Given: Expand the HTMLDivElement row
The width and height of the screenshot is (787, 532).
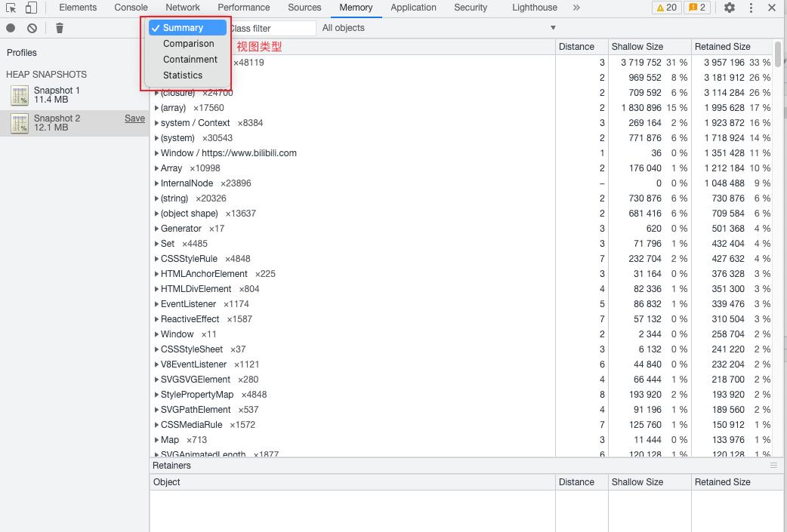Looking at the screenshot, I should 156,289.
